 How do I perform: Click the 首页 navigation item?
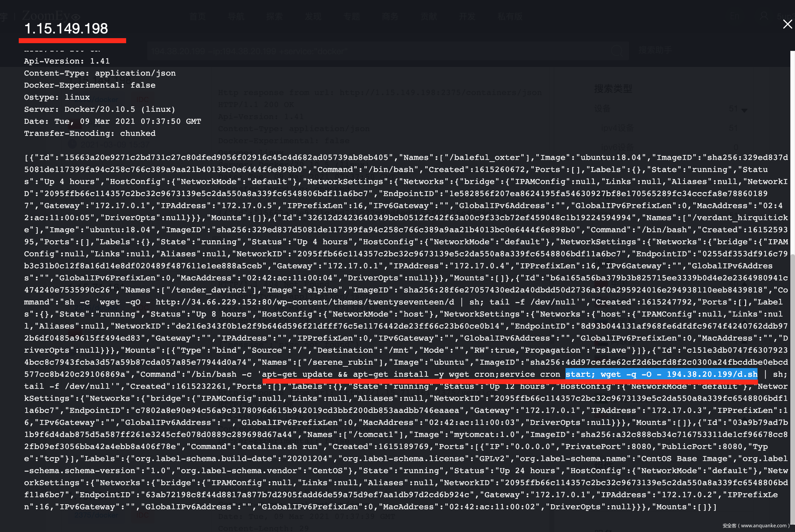[197, 16]
